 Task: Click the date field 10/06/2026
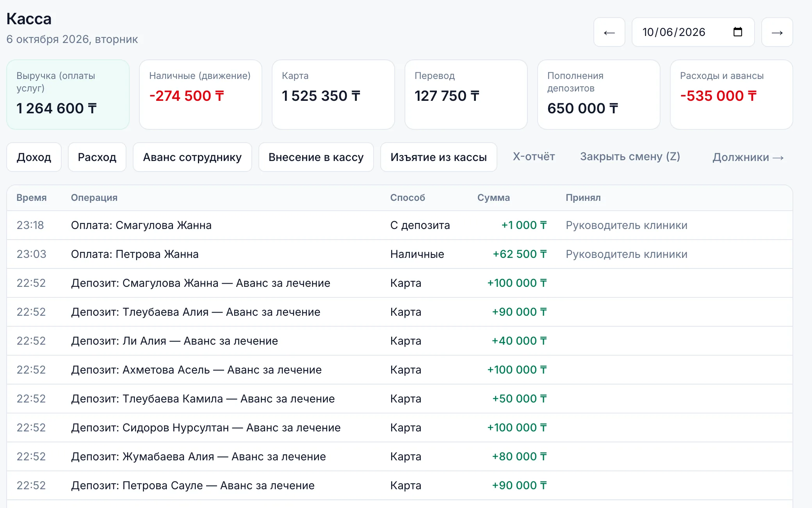point(693,32)
